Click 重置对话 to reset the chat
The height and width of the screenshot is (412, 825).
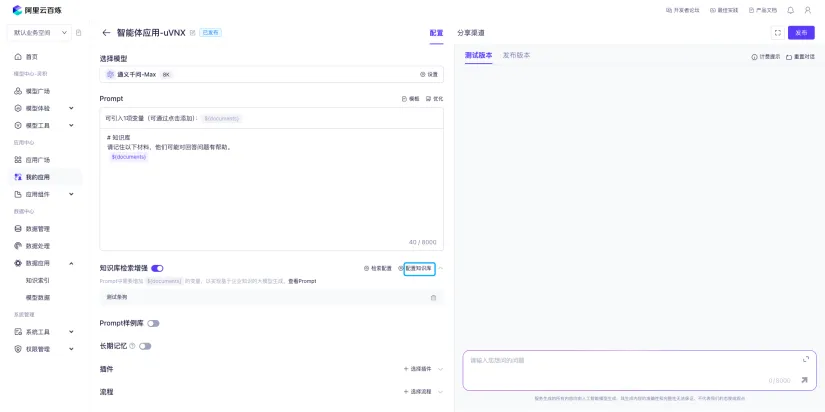(800, 57)
